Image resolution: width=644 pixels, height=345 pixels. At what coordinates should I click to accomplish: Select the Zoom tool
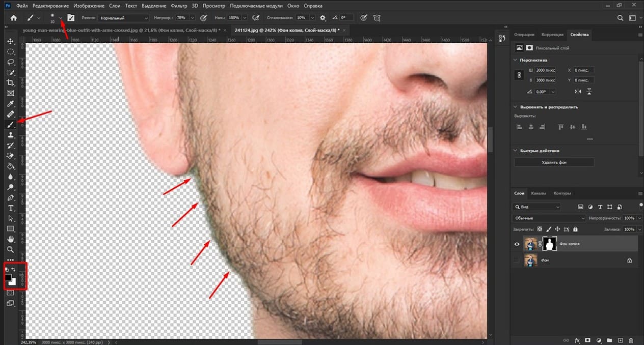click(10, 250)
